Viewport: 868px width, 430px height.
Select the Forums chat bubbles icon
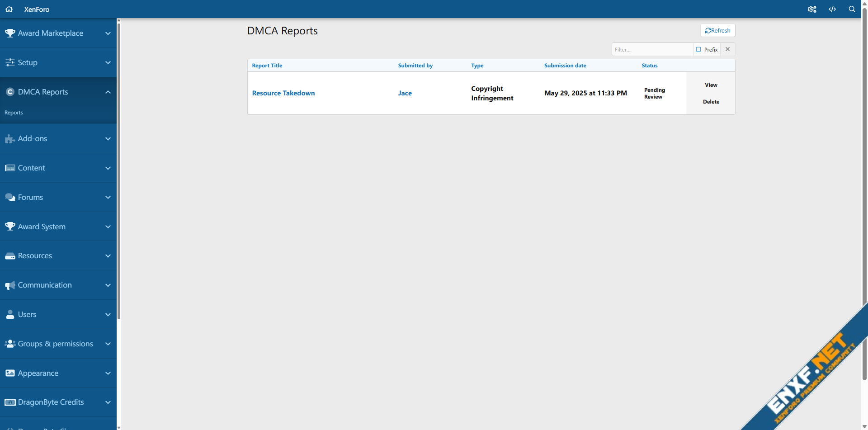click(x=10, y=197)
